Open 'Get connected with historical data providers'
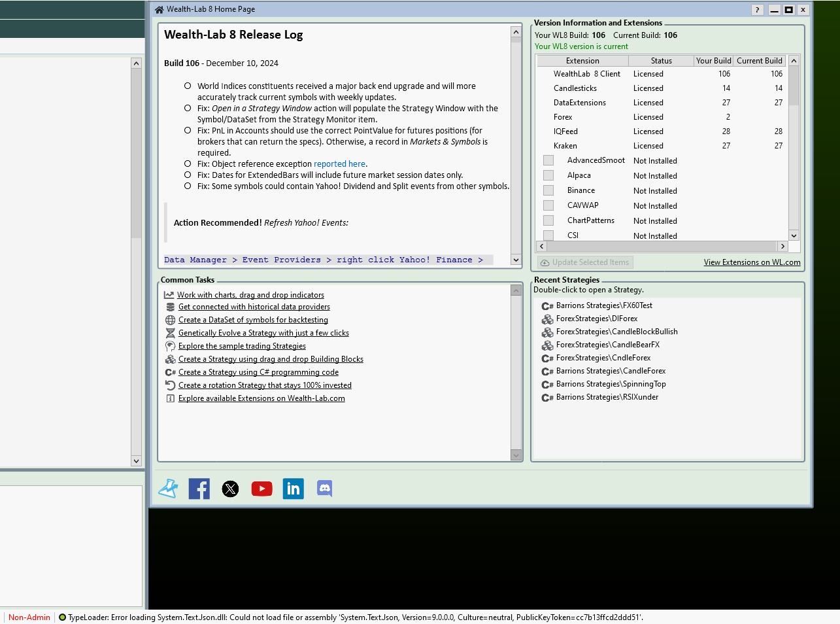Screen dimensions: 840x624 coord(254,307)
